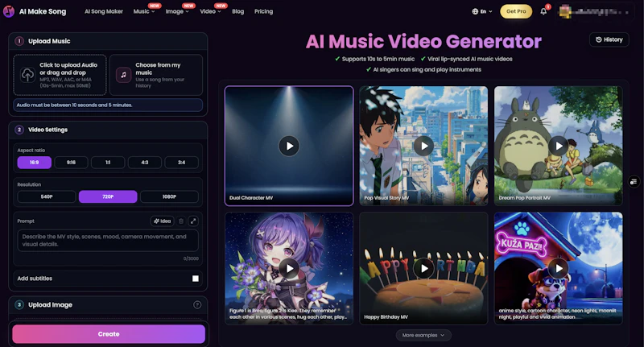Generate a prompt with the Idea button
This screenshot has height=347, width=644.
(x=163, y=221)
